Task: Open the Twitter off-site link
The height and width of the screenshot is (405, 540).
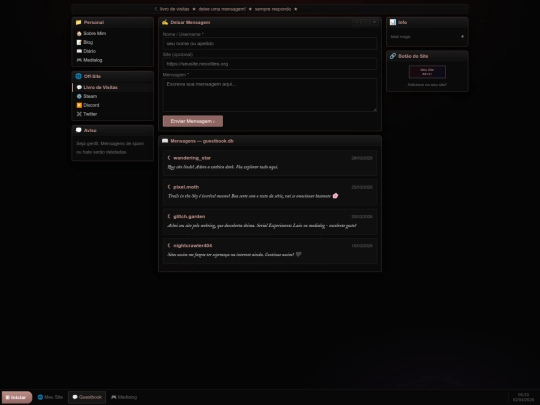Action: [113, 114]
